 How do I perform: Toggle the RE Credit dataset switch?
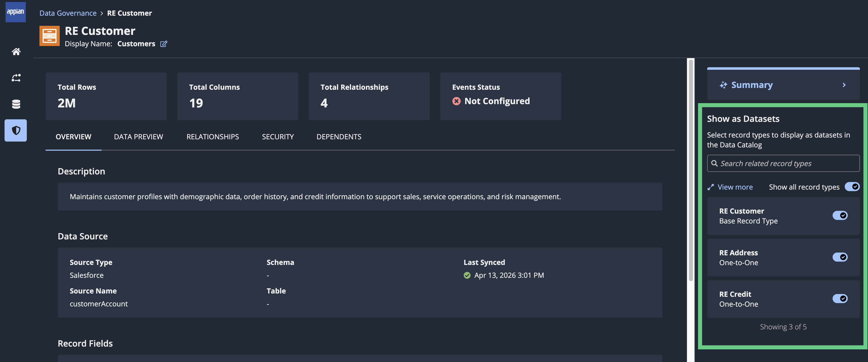pyautogui.click(x=840, y=299)
